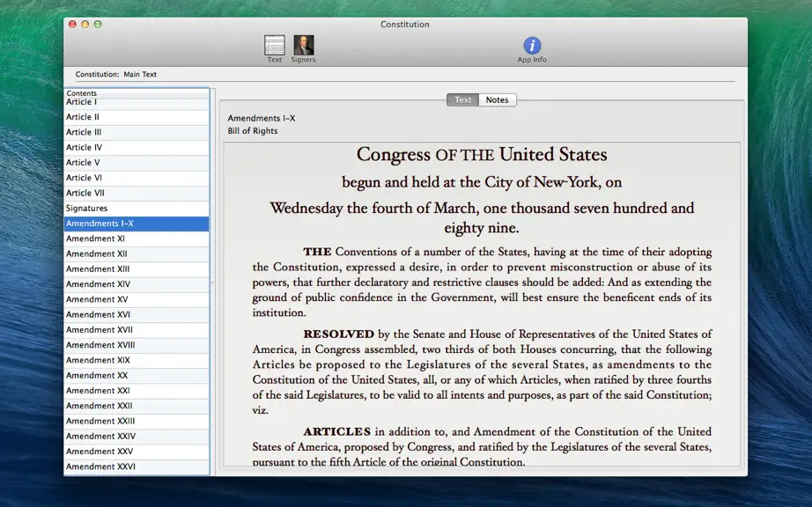Screen dimensions: 812x507
Task: Select Article VII in contents
Action: tap(137, 194)
